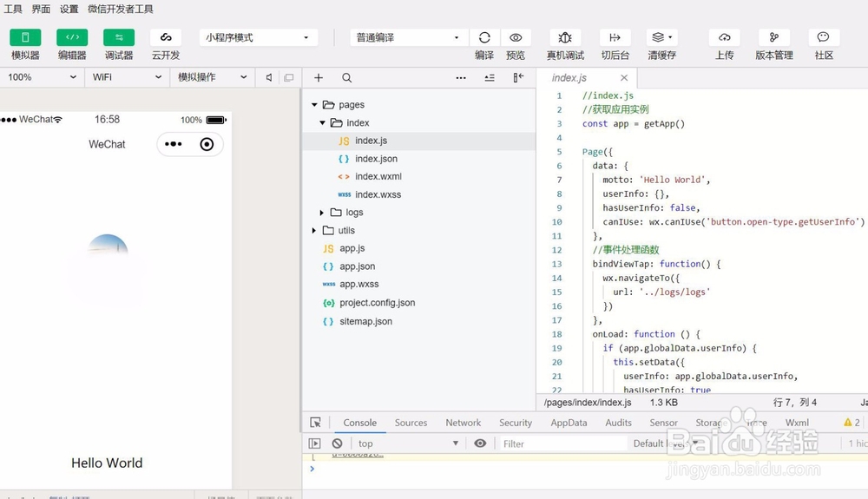This screenshot has width=868, height=499.
Task: Open 版本管理 version management
Action: [x=774, y=37]
